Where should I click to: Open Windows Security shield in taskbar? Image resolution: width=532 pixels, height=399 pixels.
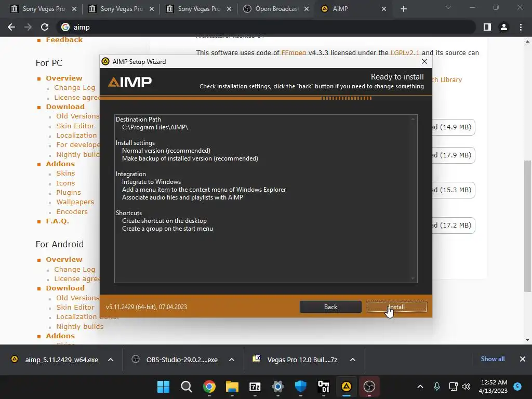tap(301, 387)
